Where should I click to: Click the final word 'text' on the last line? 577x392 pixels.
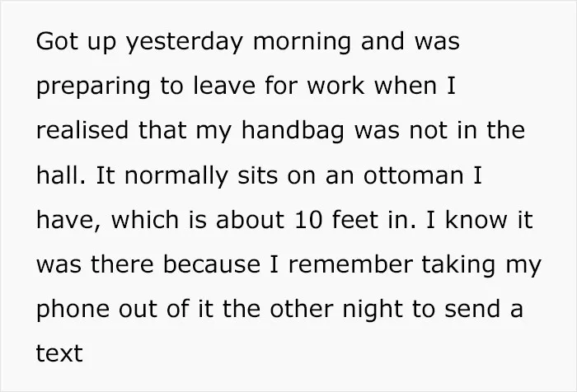click(59, 354)
